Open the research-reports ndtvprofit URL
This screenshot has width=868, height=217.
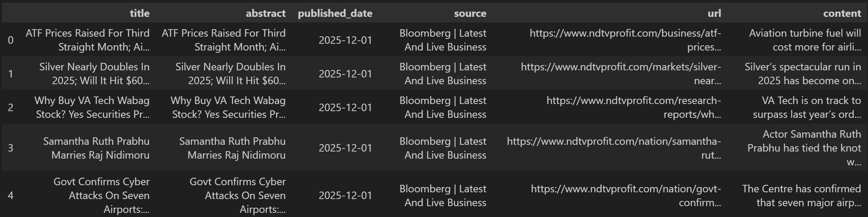tap(634, 107)
